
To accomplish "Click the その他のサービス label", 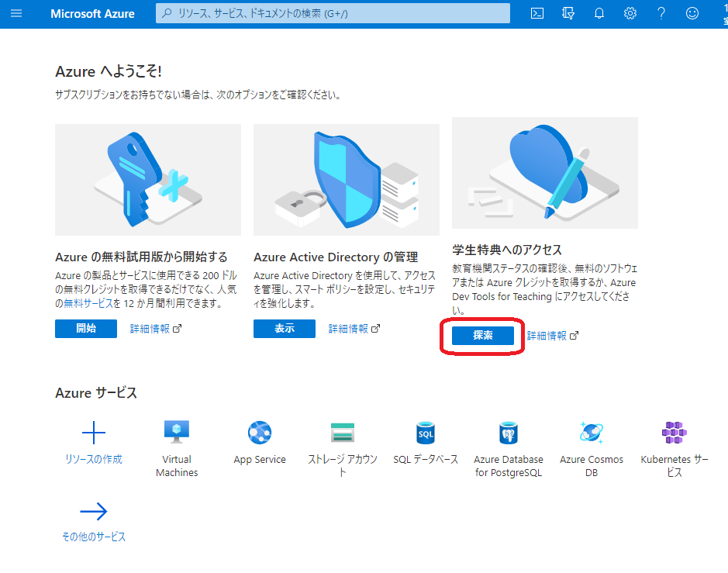I will tap(94, 537).
